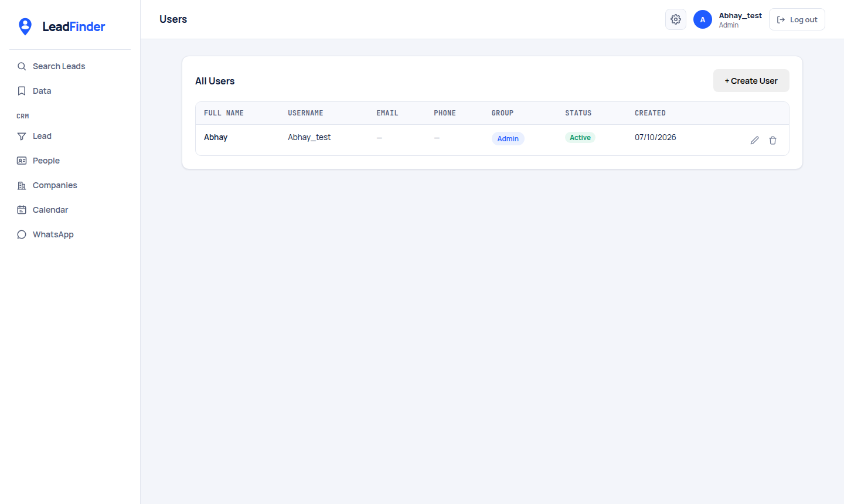Navigate to People
This screenshot has height=504, width=844.
coord(70,161)
